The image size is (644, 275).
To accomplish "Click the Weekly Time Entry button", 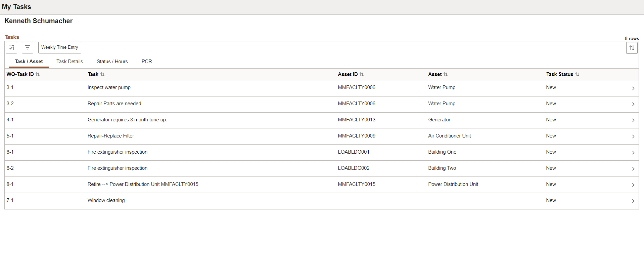I will point(60,47).
